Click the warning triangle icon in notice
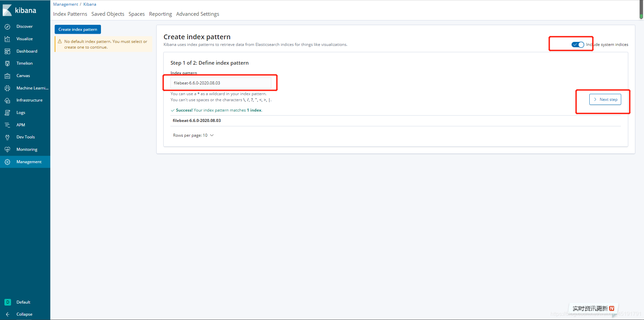This screenshot has height=320, width=644. (60, 42)
